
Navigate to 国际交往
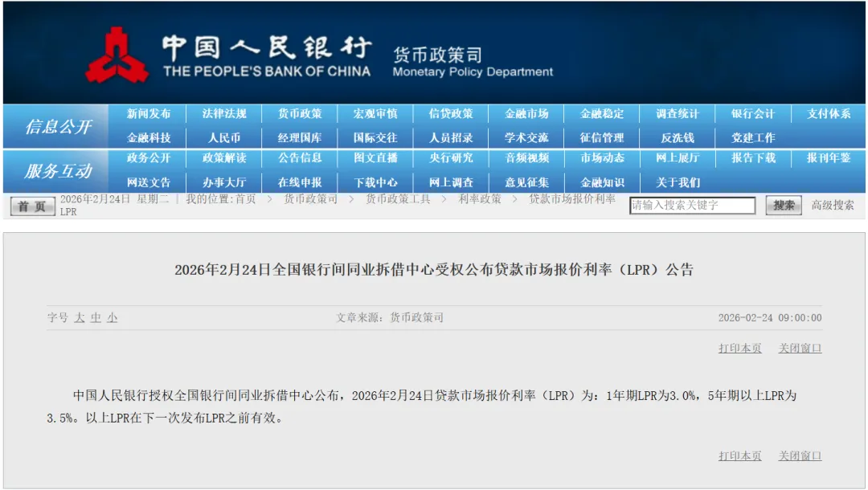[x=375, y=137]
